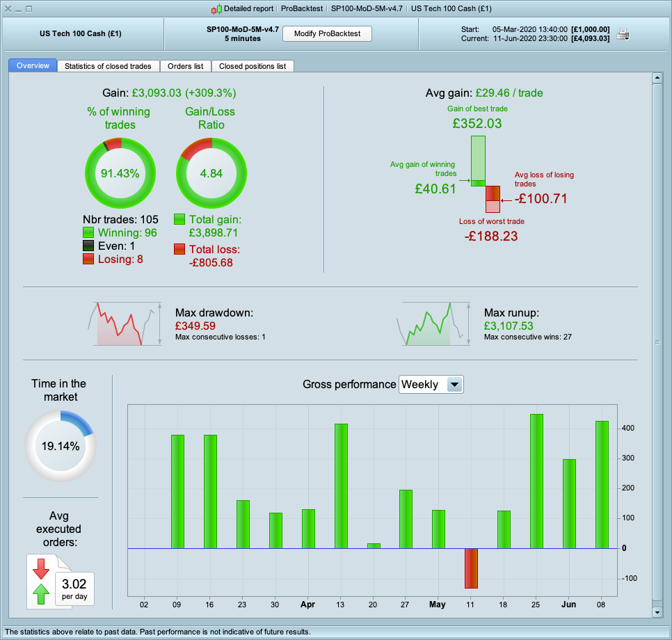Open the Closed positions list tab
Viewport: 672px width, 640px height.
click(x=253, y=66)
